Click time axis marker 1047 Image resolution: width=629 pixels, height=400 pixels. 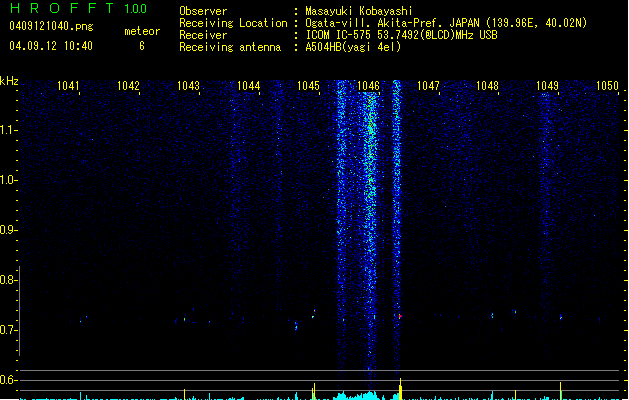[x=428, y=86]
